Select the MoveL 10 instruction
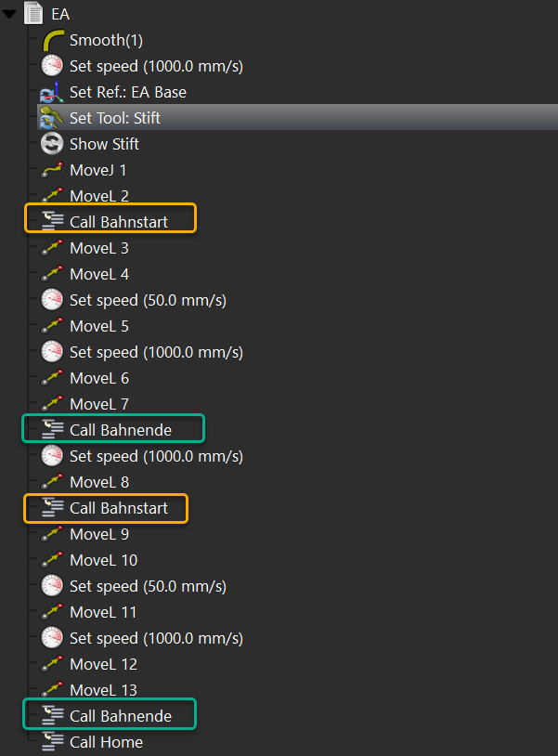This screenshot has width=558, height=756. pos(103,561)
